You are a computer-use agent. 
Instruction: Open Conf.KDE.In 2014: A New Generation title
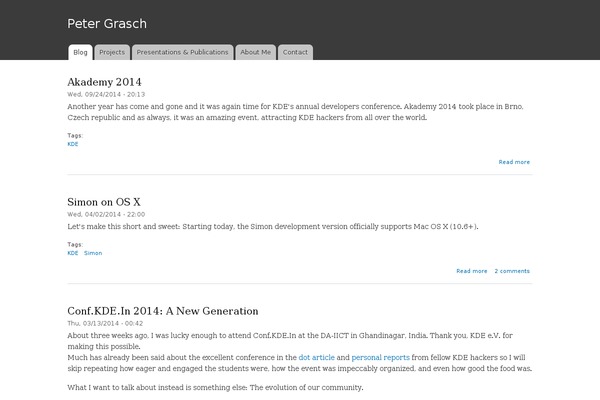(163, 311)
